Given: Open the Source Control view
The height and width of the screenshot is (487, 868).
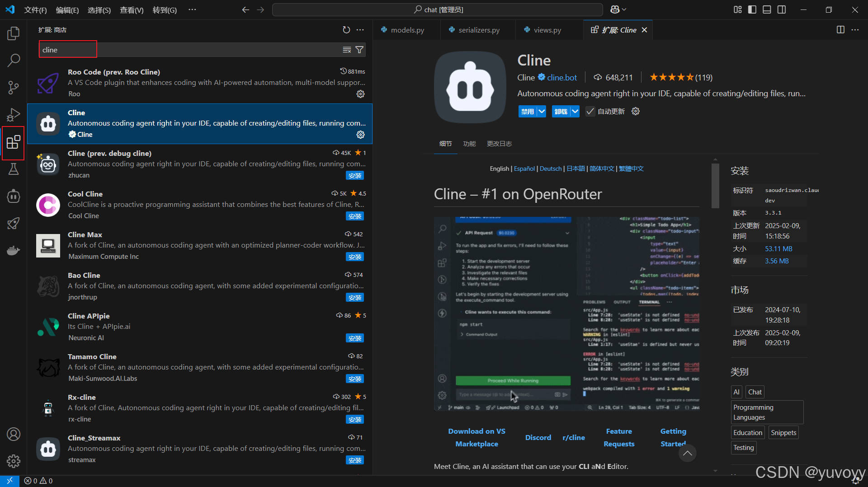Looking at the screenshot, I should (x=14, y=87).
